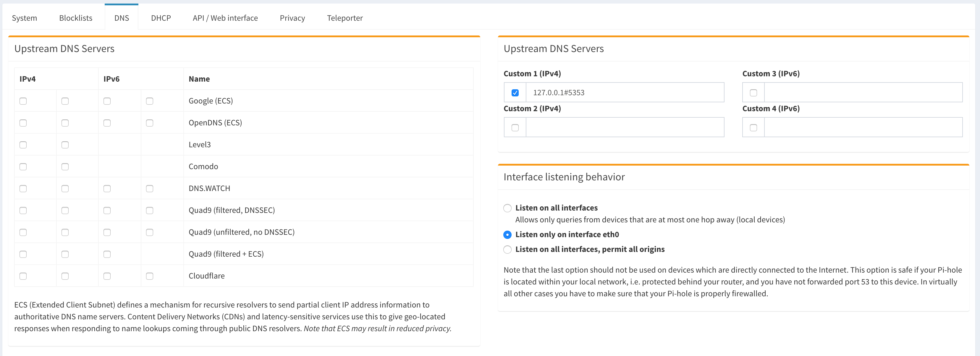Image resolution: width=980 pixels, height=356 pixels.
Task: Enable the first IPv6 box for OpenDNS (ECS)
Action: (107, 123)
